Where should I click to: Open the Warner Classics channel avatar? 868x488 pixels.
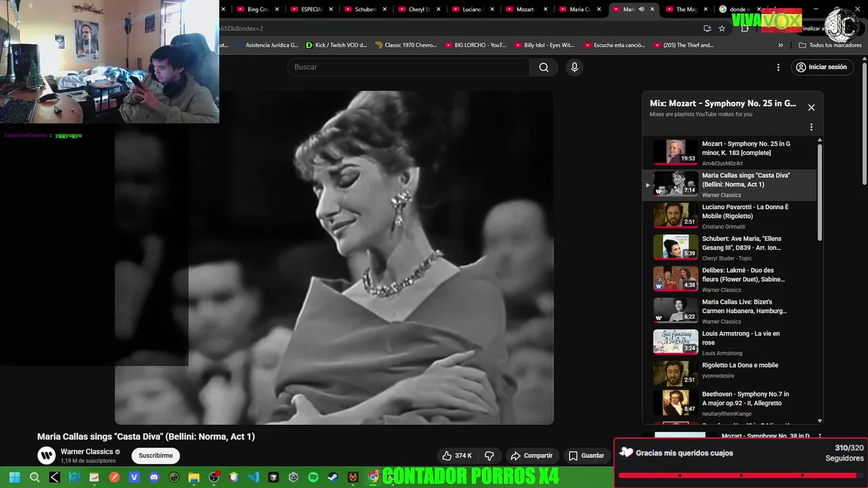(46, 455)
